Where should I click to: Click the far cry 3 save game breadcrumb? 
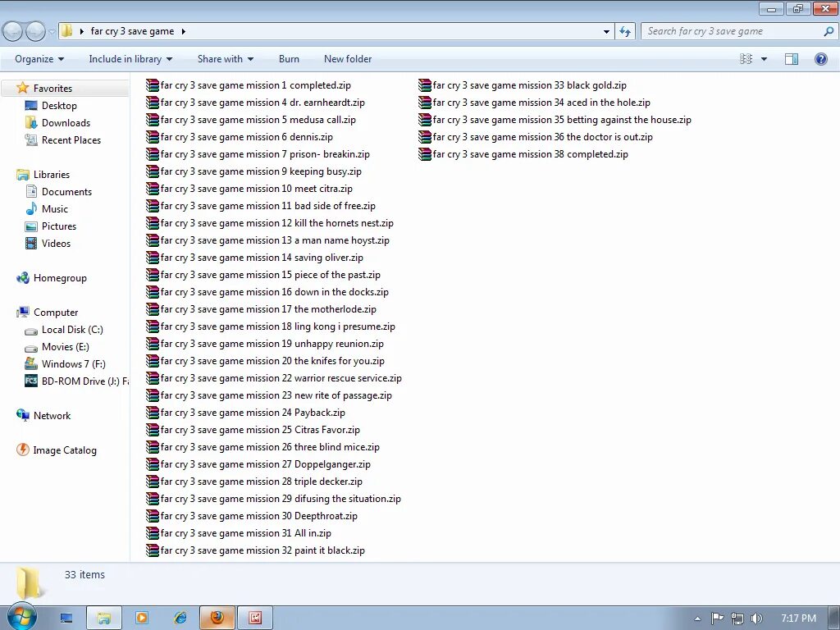(x=132, y=31)
